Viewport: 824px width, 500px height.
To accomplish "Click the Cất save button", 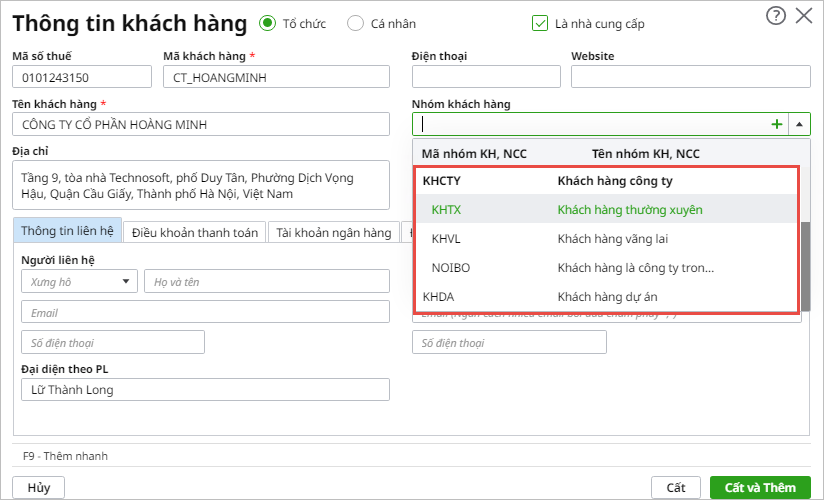I will [x=676, y=487].
